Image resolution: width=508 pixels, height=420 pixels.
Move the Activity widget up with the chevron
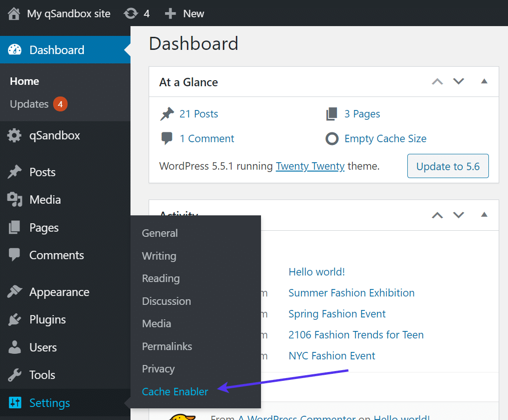pos(437,215)
